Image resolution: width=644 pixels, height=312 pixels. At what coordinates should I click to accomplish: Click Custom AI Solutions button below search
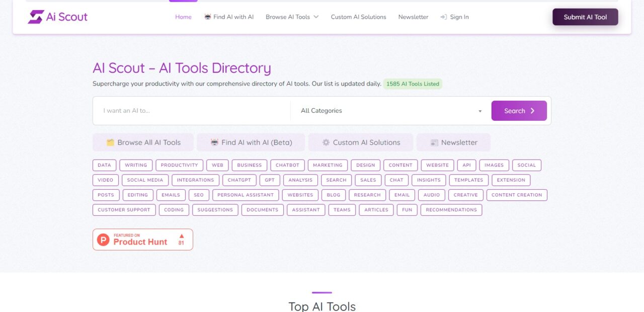[x=361, y=142]
